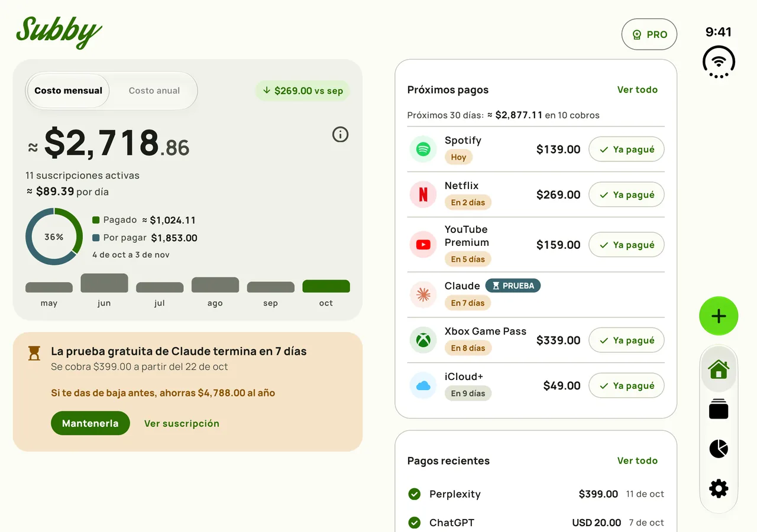The width and height of the screenshot is (757, 532).
Task: Click the ChatGPT USD 20.00 amount
Action: 597,523
